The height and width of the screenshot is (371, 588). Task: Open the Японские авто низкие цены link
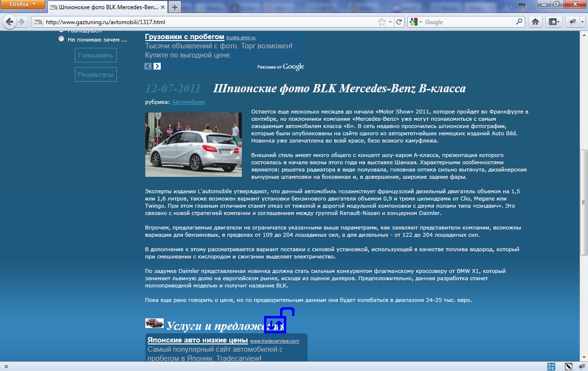197,340
